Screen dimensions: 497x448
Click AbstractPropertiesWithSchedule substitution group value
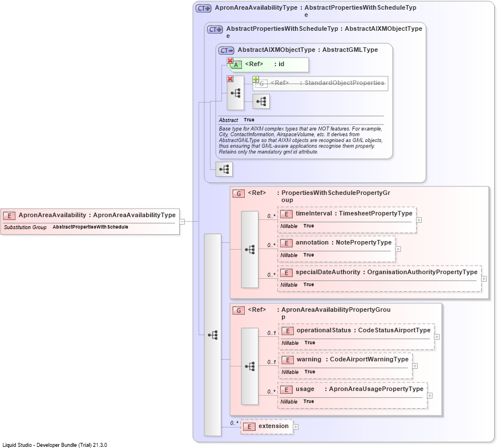coord(90,227)
